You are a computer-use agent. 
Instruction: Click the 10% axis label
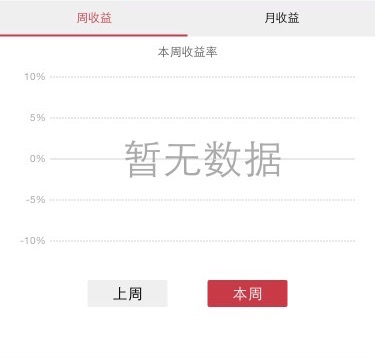click(35, 77)
